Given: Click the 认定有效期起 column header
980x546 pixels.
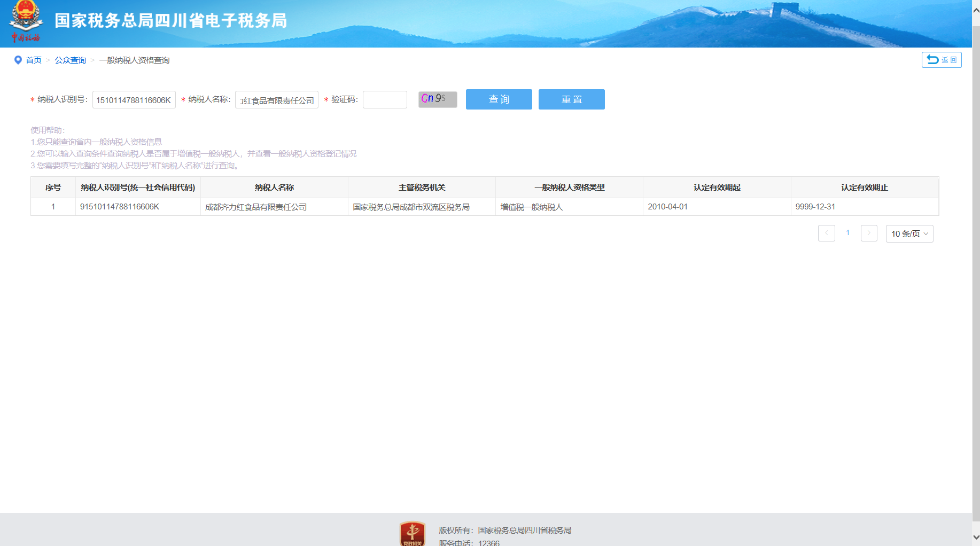Looking at the screenshot, I should pyautogui.click(x=717, y=188).
